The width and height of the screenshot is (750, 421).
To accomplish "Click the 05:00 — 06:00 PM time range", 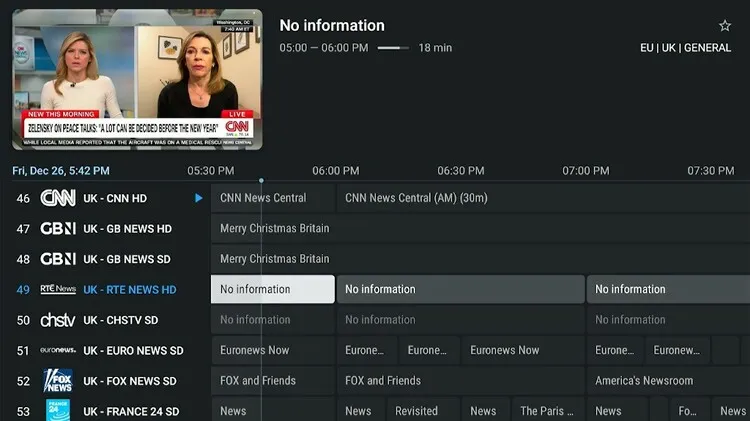I will click(x=324, y=48).
